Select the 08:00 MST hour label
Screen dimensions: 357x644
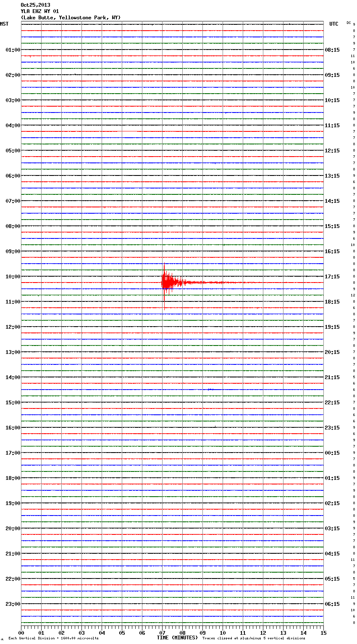pyautogui.click(x=13, y=226)
